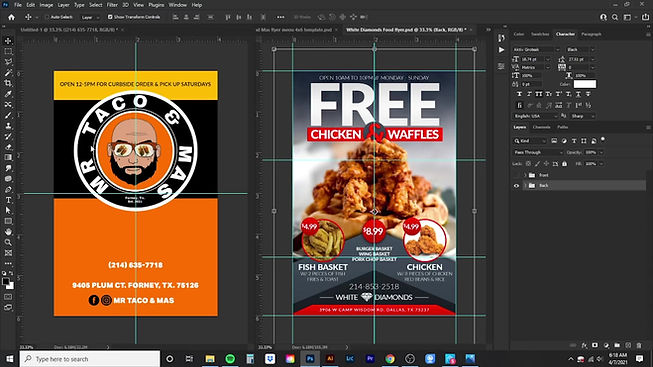The image size is (653, 367).
Task: Create a new group folder icon
Action: pos(617,345)
